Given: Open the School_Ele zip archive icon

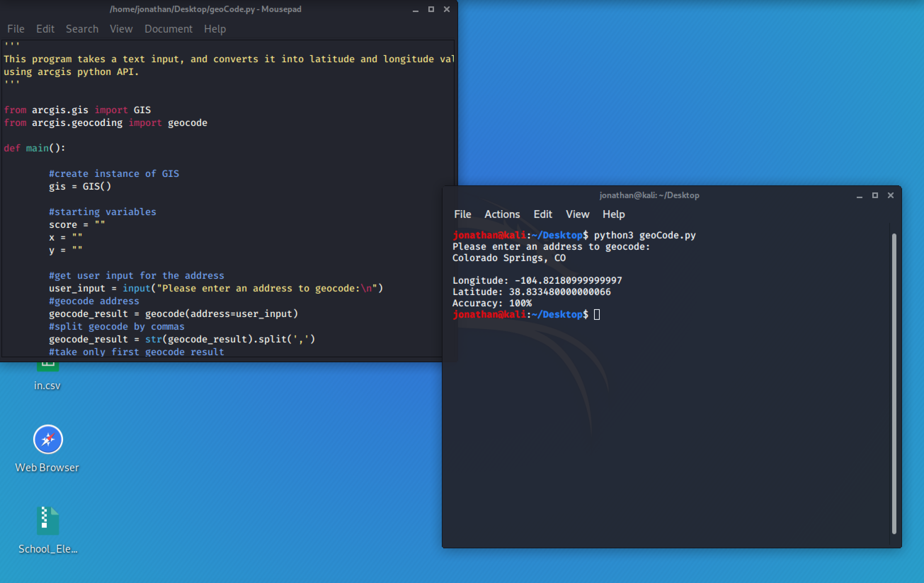Looking at the screenshot, I should pyautogui.click(x=47, y=521).
